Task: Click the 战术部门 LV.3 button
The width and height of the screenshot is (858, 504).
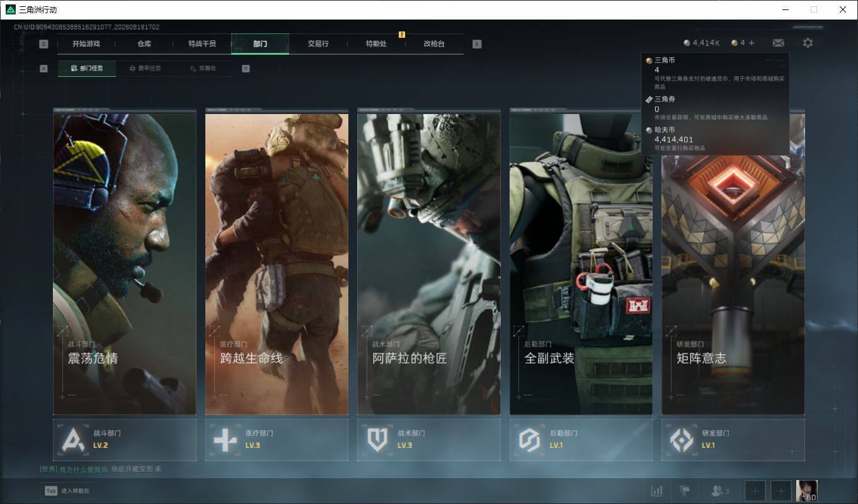Action: tap(429, 440)
